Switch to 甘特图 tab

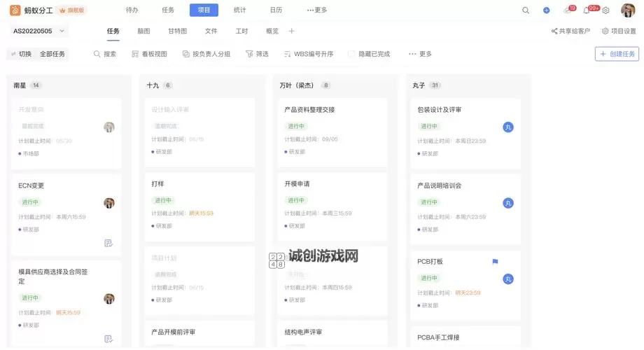(x=177, y=31)
